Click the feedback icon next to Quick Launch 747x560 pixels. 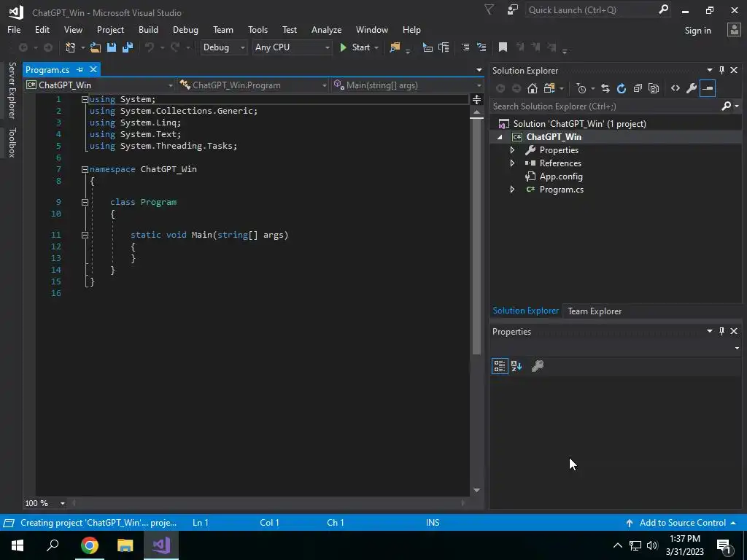[x=513, y=9]
